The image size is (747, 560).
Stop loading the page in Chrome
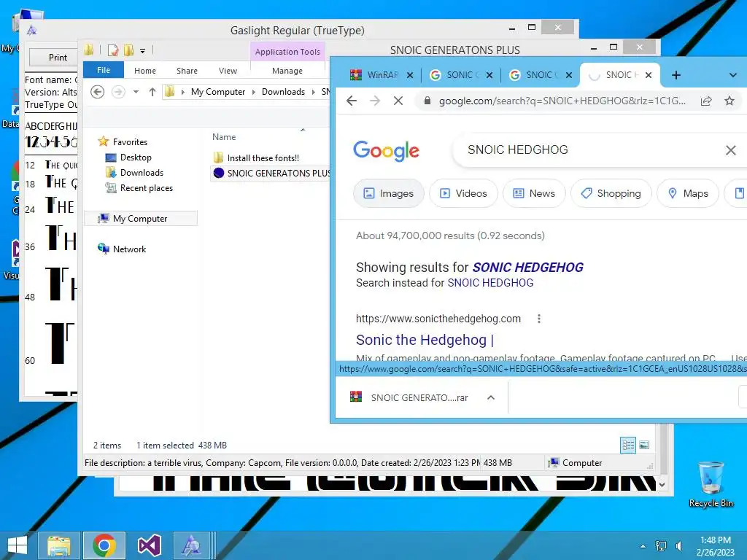(398, 101)
